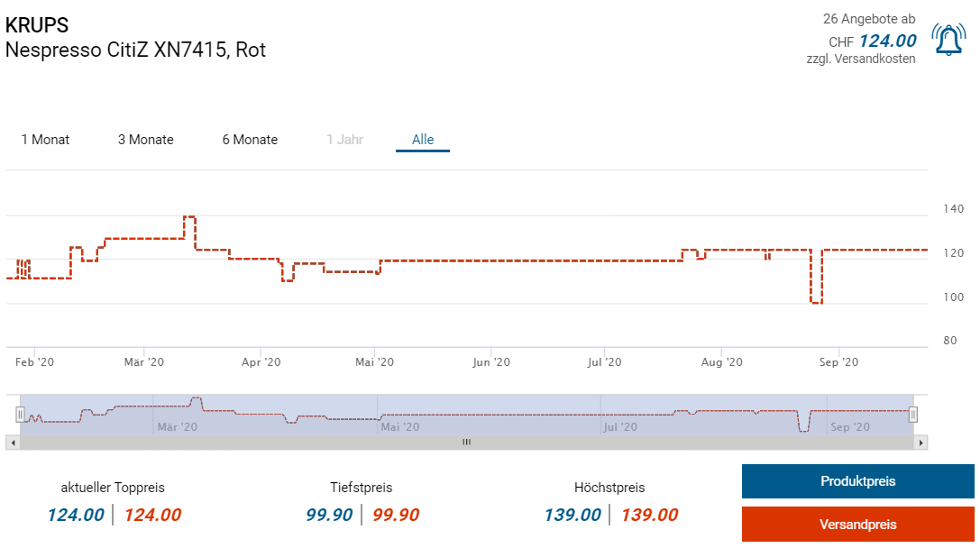This screenshot has width=980, height=548.
Task: Click the right navigator range handle
Action: 913,415
